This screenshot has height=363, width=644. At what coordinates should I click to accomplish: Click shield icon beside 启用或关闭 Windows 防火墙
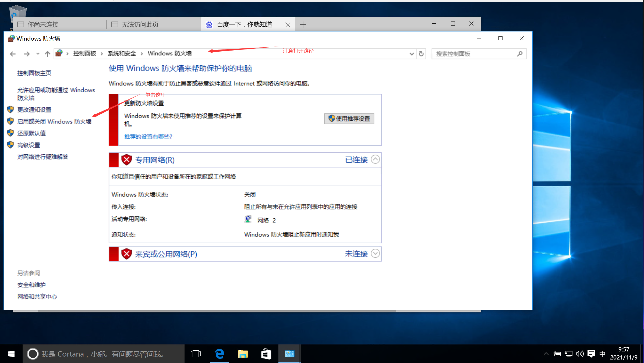pyautogui.click(x=10, y=121)
